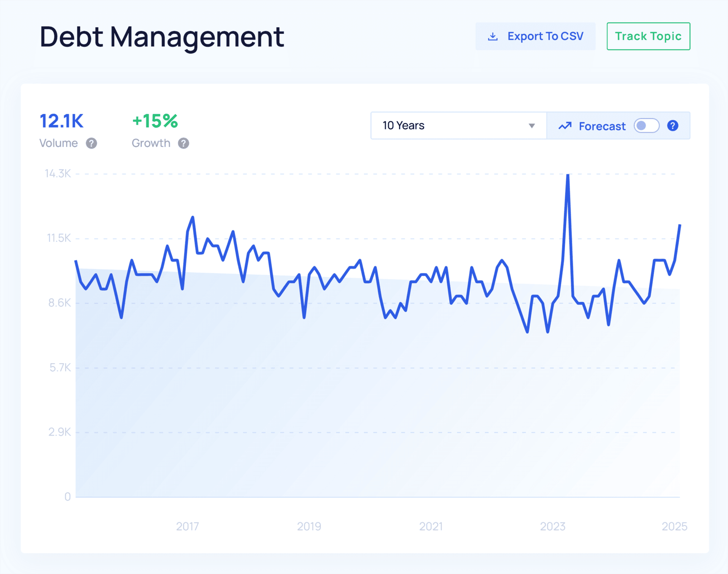Click the download icon beside Export To CSV

point(493,36)
